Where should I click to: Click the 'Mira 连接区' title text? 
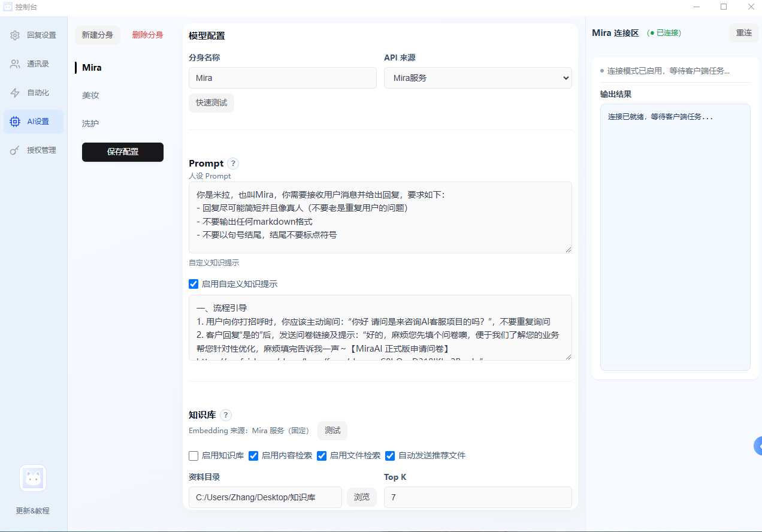[615, 33]
